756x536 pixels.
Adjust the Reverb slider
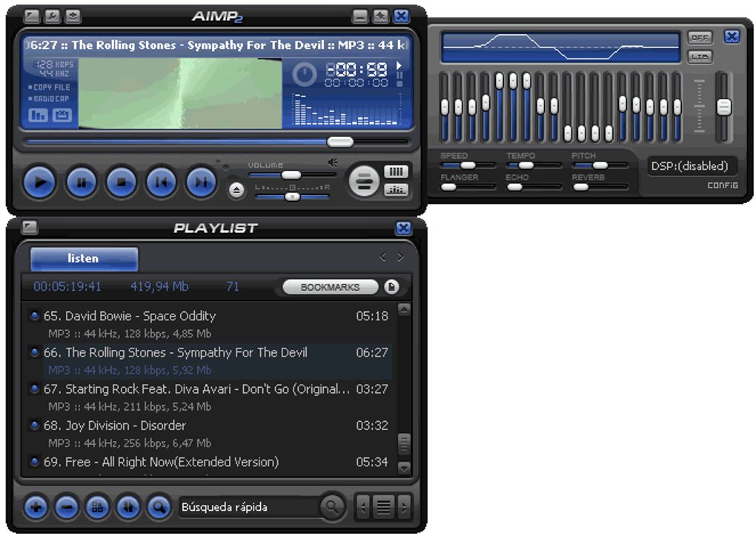(x=600, y=187)
